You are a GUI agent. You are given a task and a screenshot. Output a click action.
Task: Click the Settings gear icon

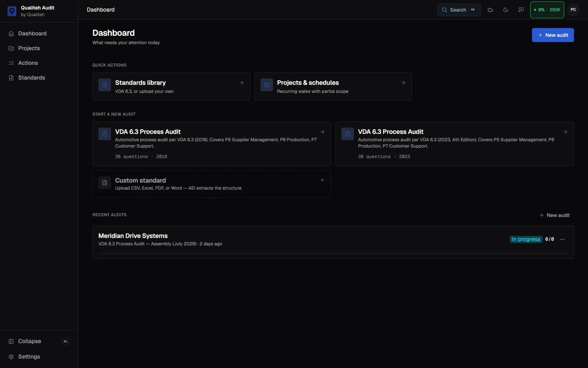[11, 357]
